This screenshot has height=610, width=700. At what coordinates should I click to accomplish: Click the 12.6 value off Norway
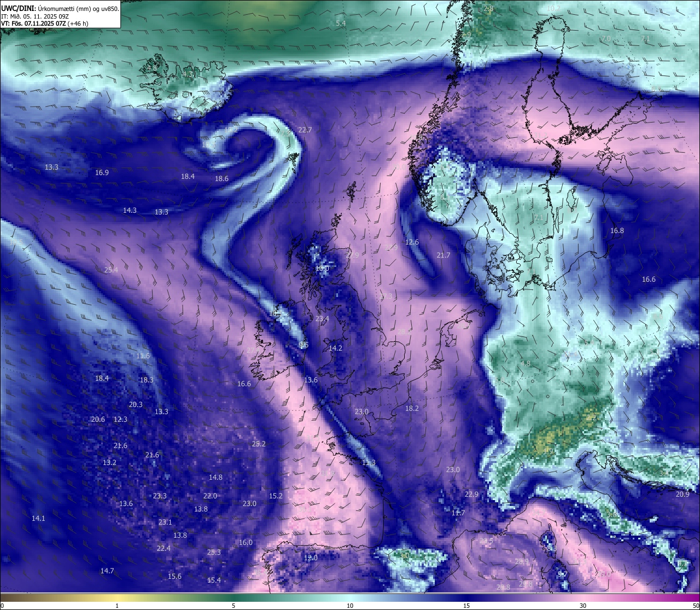click(x=412, y=242)
